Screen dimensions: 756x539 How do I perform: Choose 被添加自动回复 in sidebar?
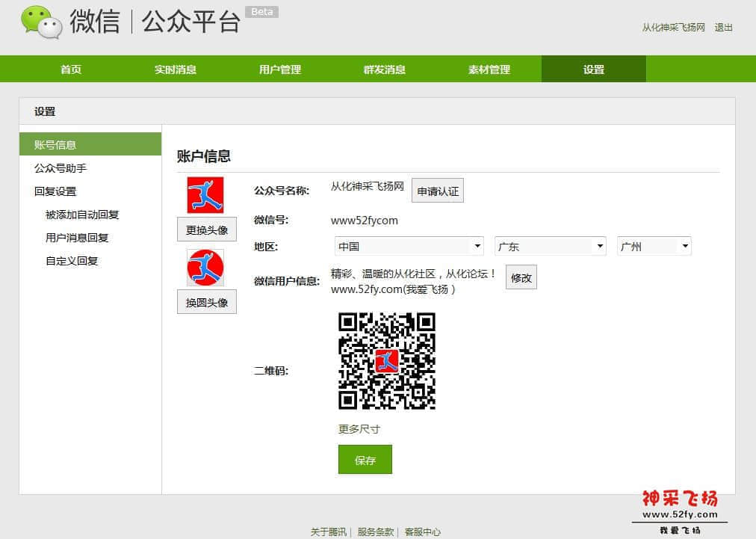pyautogui.click(x=82, y=215)
